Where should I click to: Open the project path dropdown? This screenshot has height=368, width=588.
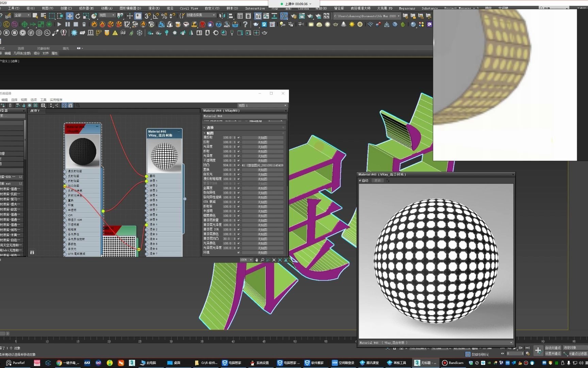pyautogui.click(x=367, y=16)
